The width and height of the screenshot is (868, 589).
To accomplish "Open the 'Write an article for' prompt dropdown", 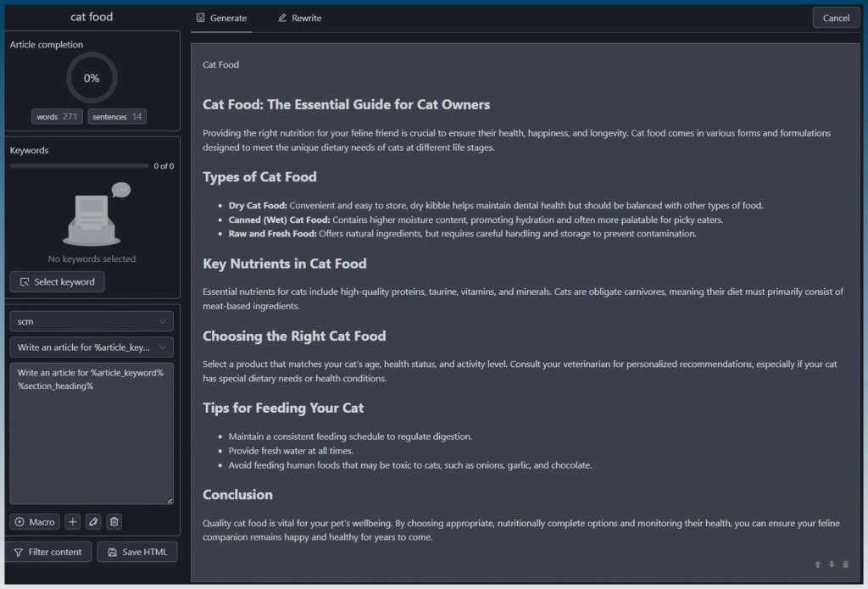I will point(92,347).
